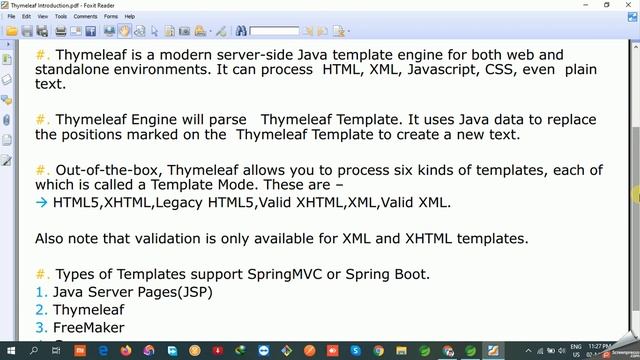Open the Comments menu
Image resolution: width=640 pixels, height=360 pixels.
[x=85, y=16]
